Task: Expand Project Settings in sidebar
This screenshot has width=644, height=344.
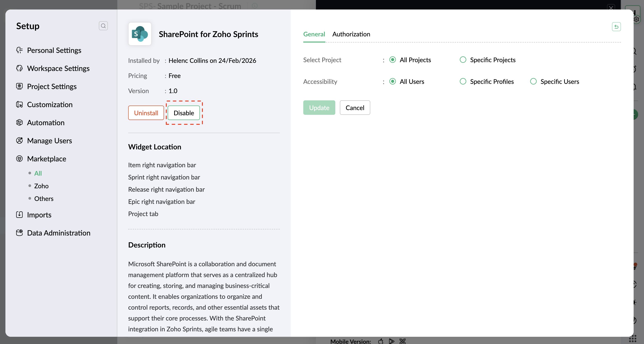Action: point(51,86)
